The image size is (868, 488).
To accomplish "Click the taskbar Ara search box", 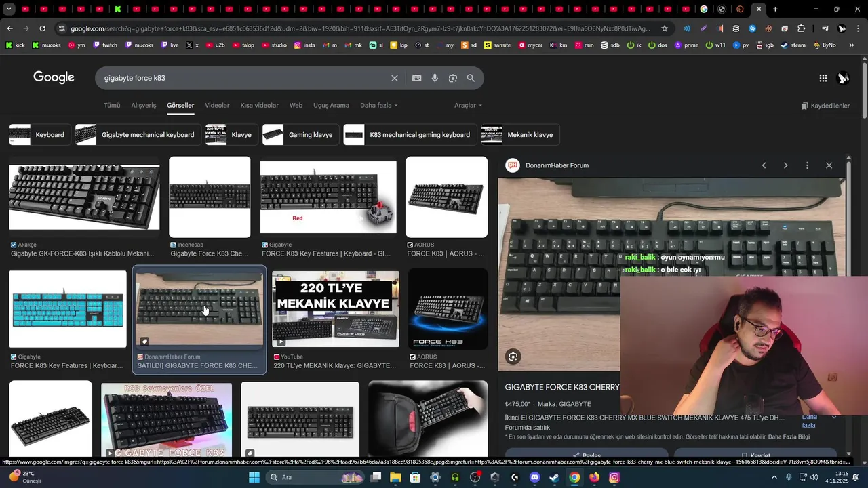I will [x=316, y=477].
